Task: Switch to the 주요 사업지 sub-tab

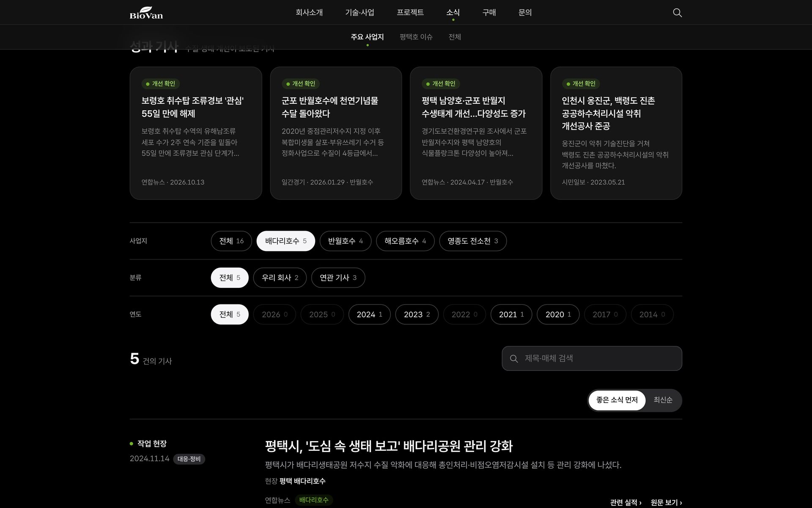Action: (367, 37)
